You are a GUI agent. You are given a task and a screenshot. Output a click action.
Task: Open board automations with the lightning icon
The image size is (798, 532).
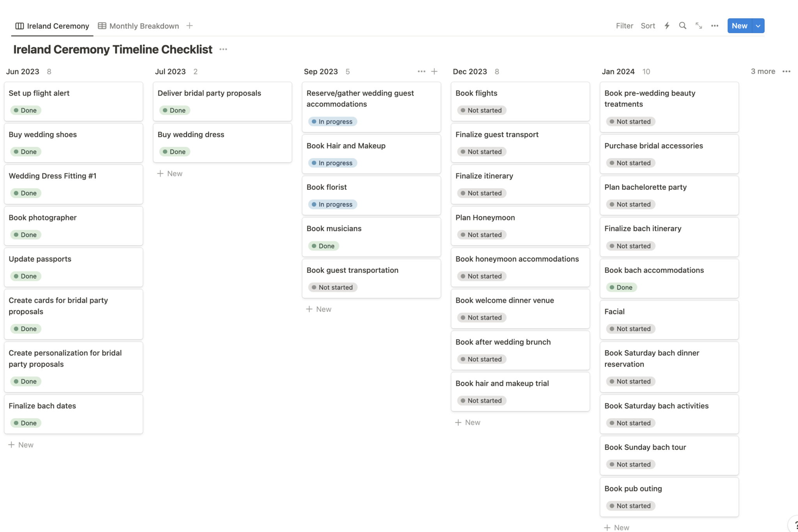point(667,26)
